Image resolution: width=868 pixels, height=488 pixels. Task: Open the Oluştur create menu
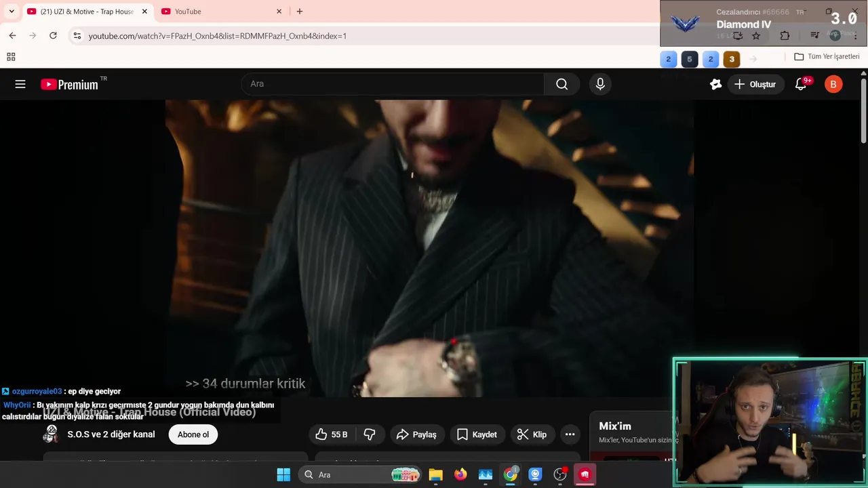756,84
